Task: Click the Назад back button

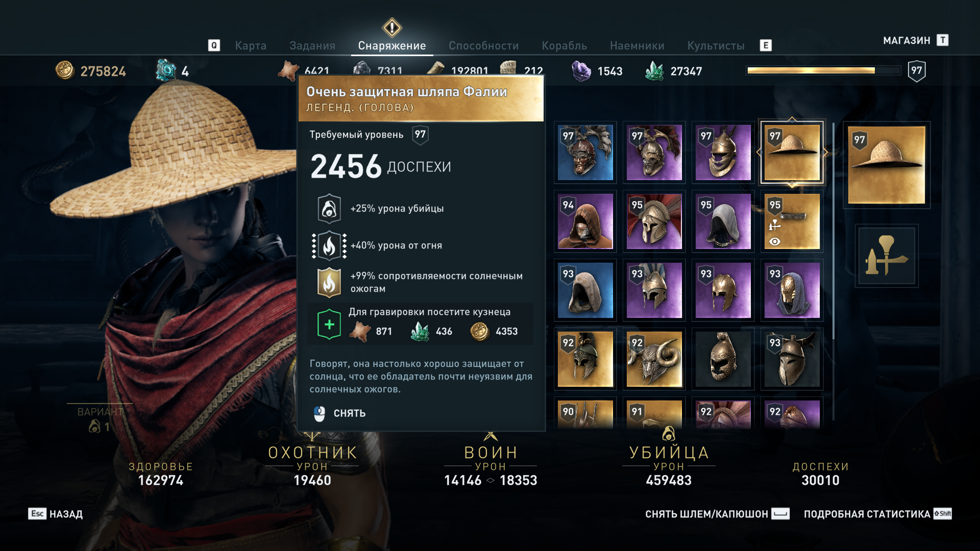Action: pos(56,514)
